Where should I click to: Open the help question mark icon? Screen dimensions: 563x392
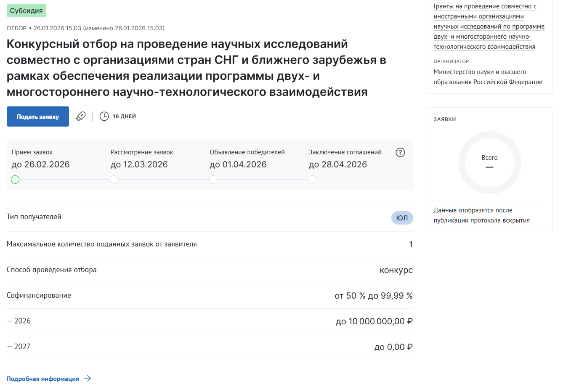pos(400,153)
